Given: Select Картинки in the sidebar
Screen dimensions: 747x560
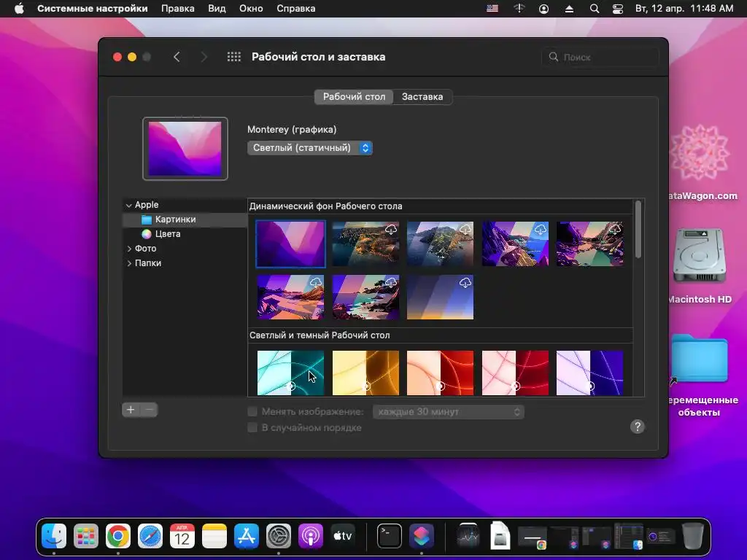Looking at the screenshot, I should [185, 219].
